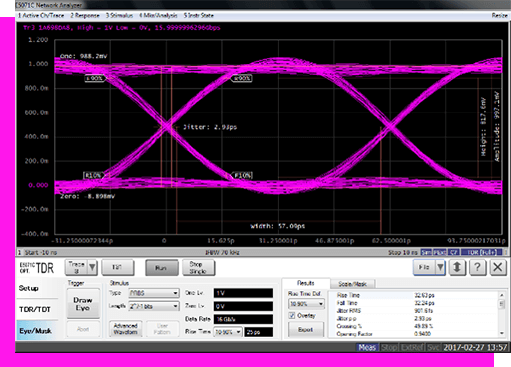Click the Stop status indicator
This screenshot has width=511, height=367.
(389, 348)
